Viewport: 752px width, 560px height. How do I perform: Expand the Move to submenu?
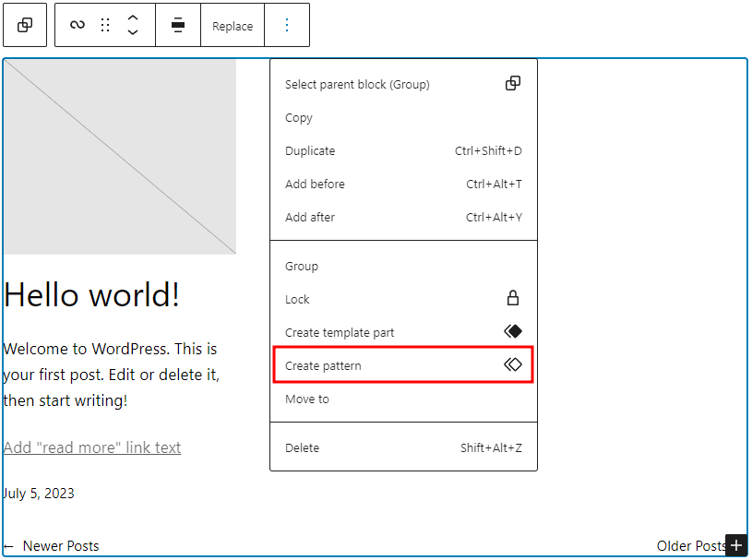(306, 399)
